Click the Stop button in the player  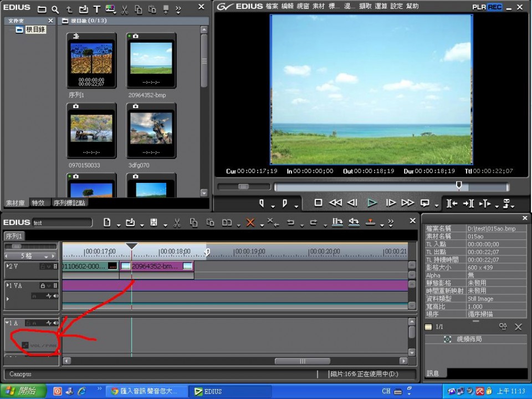pos(318,203)
